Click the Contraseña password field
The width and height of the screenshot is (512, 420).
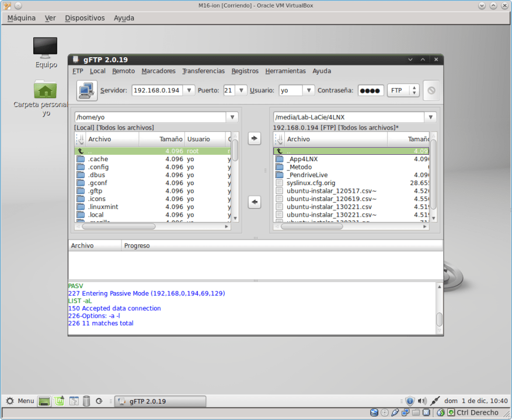click(371, 91)
